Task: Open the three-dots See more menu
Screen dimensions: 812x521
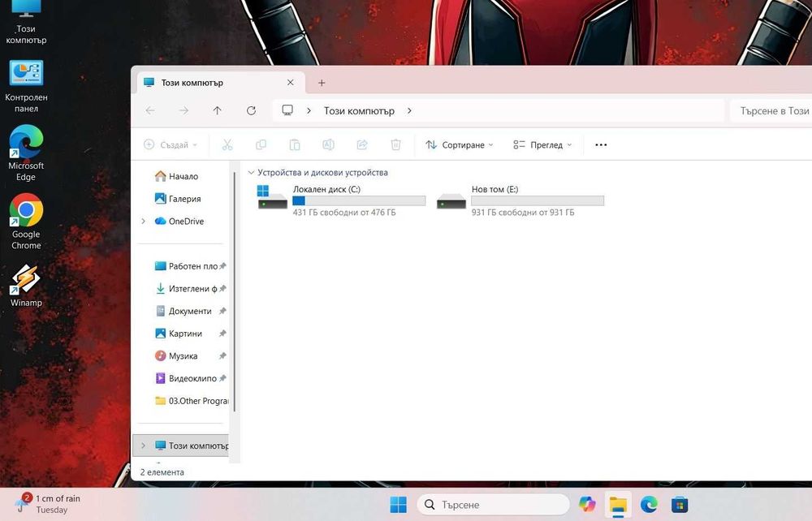Action: (601, 145)
